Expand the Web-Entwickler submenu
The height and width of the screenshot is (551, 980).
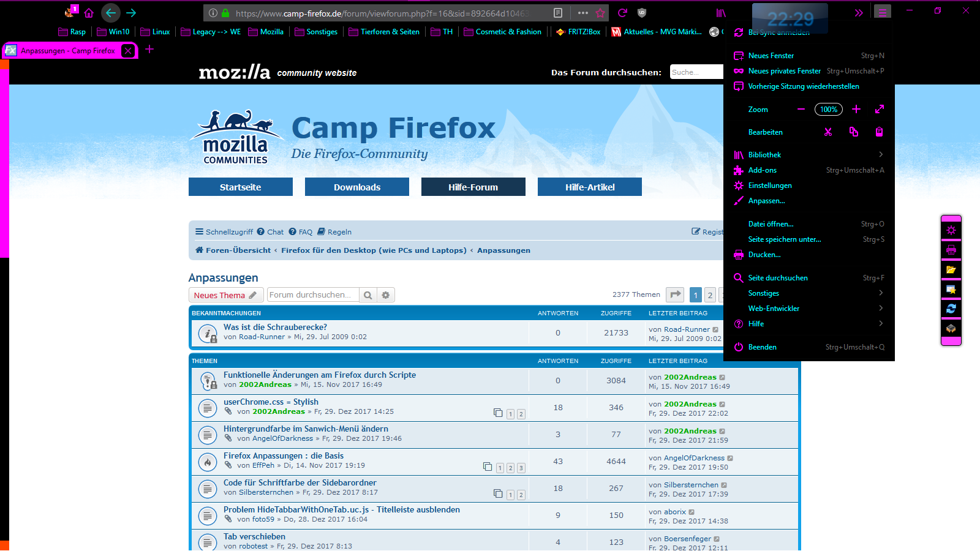[x=809, y=309]
